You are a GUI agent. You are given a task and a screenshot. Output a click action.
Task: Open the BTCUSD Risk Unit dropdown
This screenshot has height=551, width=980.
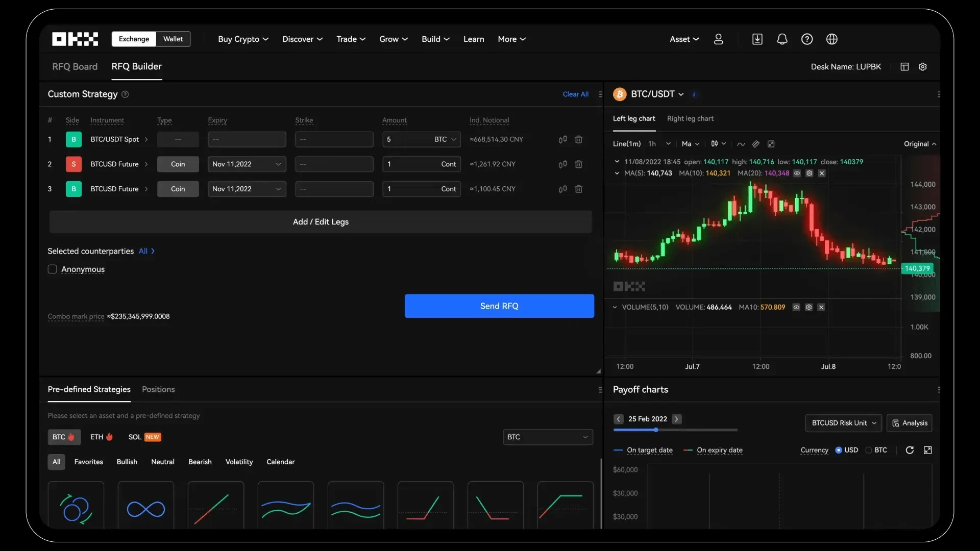click(x=843, y=422)
